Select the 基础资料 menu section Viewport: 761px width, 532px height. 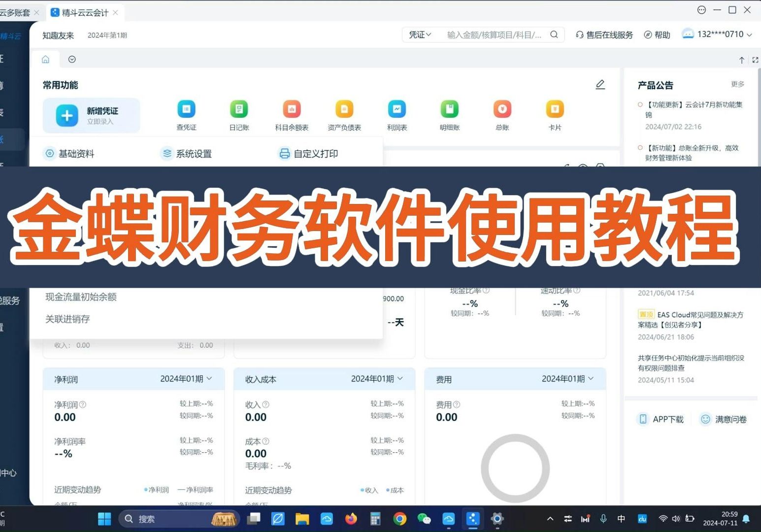(69, 154)
